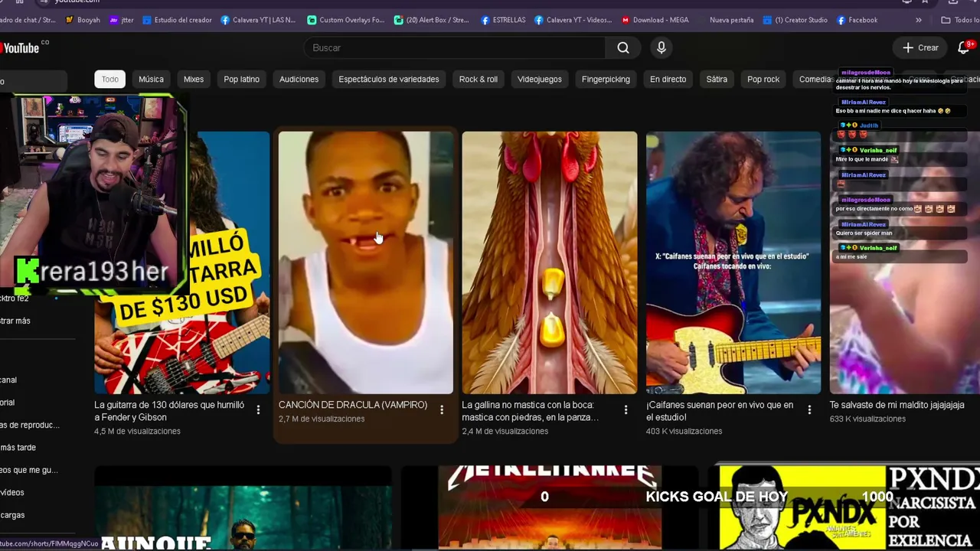Select the Pop rock filter chip
980x551 pixels.
point(763,79)
